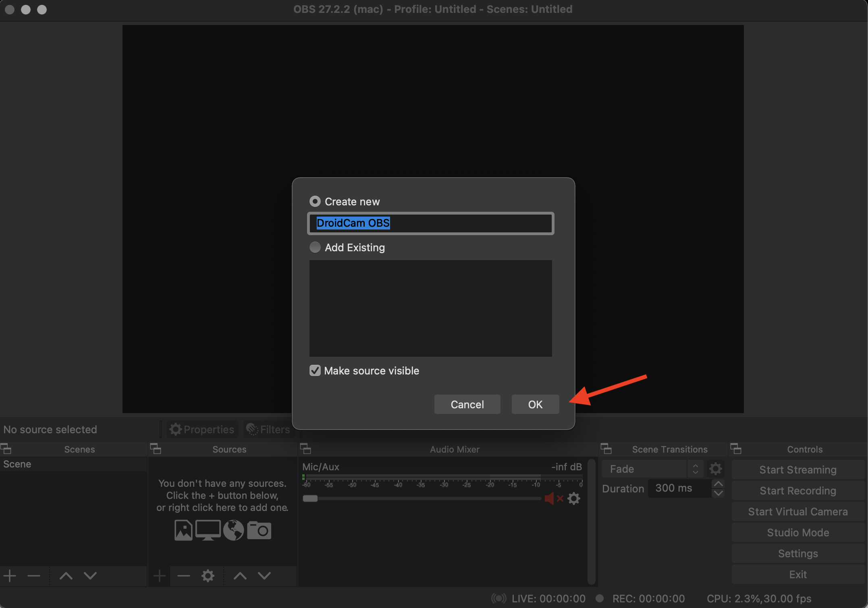Move source down with the chevron icon

point(264,576)
